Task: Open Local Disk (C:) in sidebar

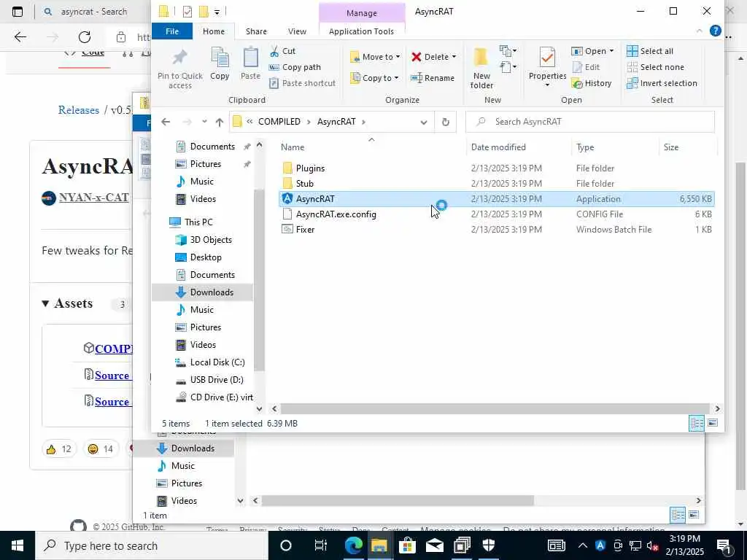Action: (x=217, y=362)
